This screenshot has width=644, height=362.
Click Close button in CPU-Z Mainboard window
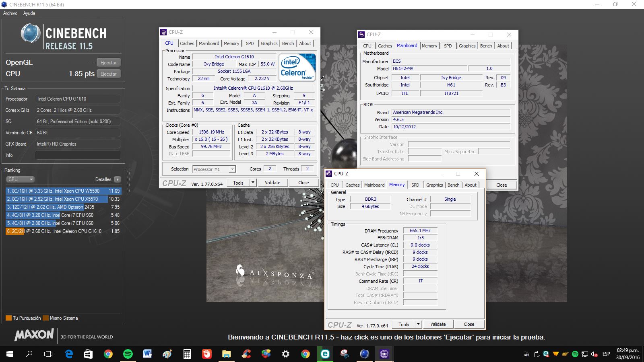(x=502, y=185)
